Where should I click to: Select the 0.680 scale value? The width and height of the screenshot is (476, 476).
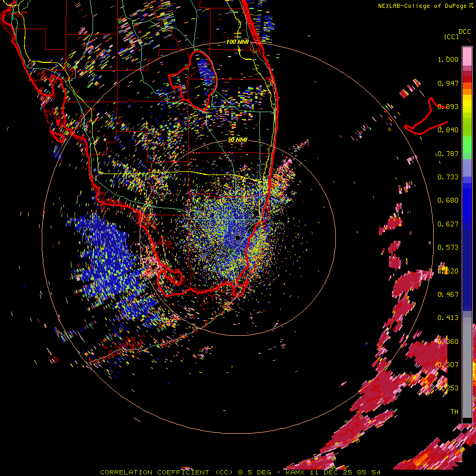click(x=448, y=200)
